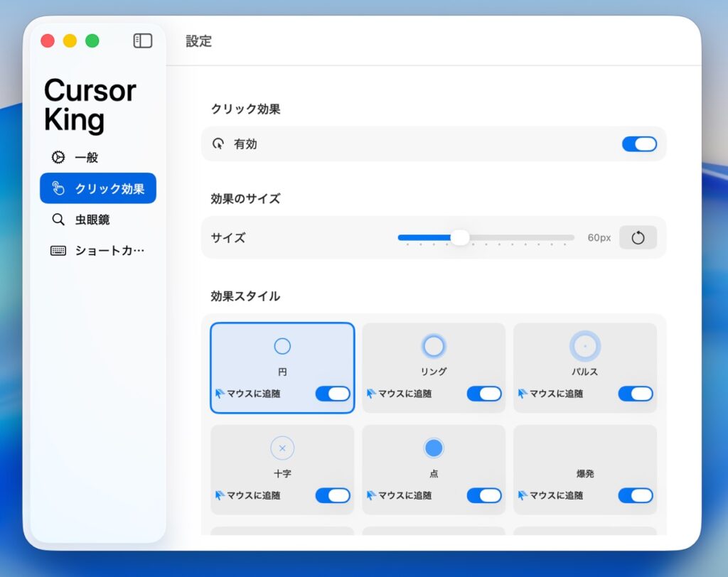Open the 一般 general settings section
Image resolution: width=728 pixels, height=577 pixels.
point(87,158)
